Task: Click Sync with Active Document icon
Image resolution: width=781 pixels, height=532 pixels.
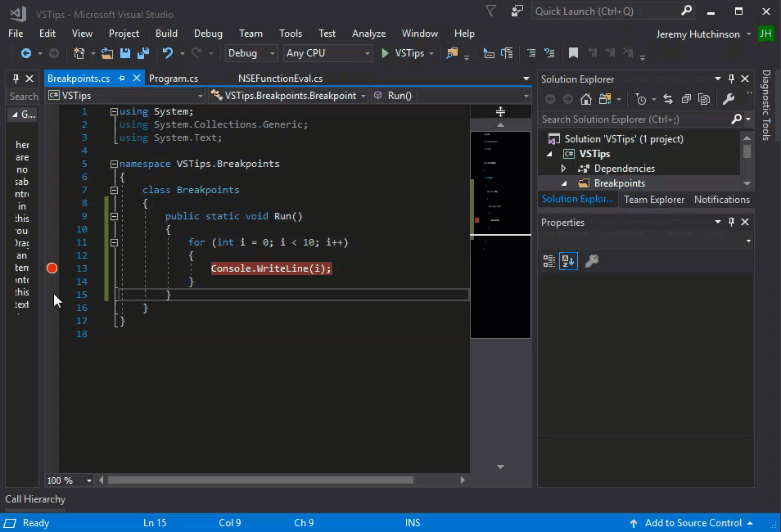Action: coord(668,99)
